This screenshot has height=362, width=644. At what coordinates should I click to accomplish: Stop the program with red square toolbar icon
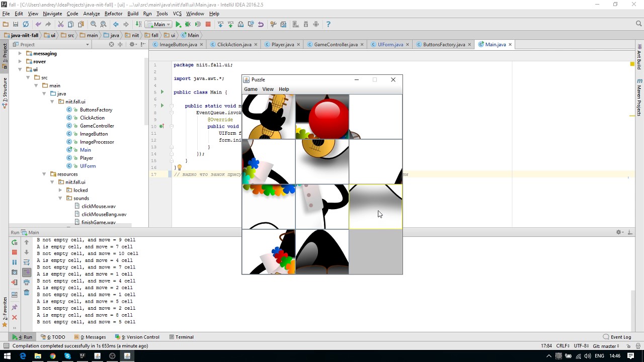click(x=208, y=24)
